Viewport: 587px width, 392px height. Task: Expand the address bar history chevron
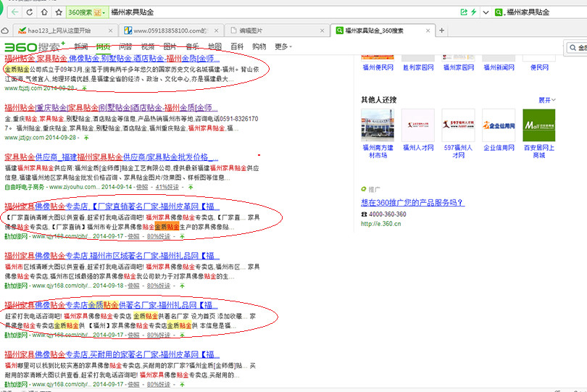[x=486, y=12]
